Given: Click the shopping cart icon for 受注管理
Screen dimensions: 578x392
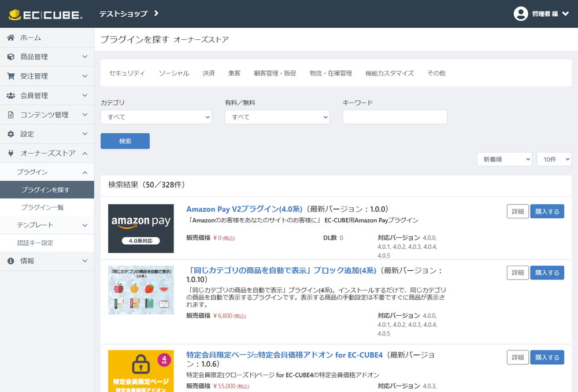Looking at the screenshot, I should point(10,76).
